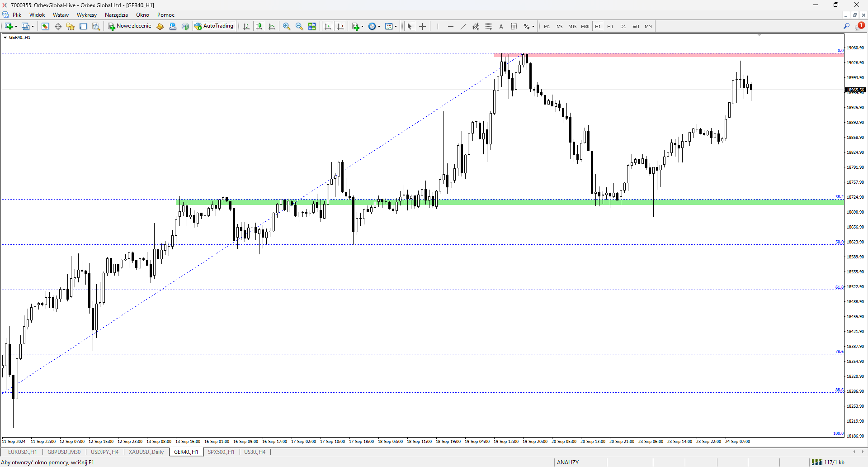This screenshot has height=467, width=868.
Task: Expand the Profiles dropdown arrow
Action: [33, 26]
